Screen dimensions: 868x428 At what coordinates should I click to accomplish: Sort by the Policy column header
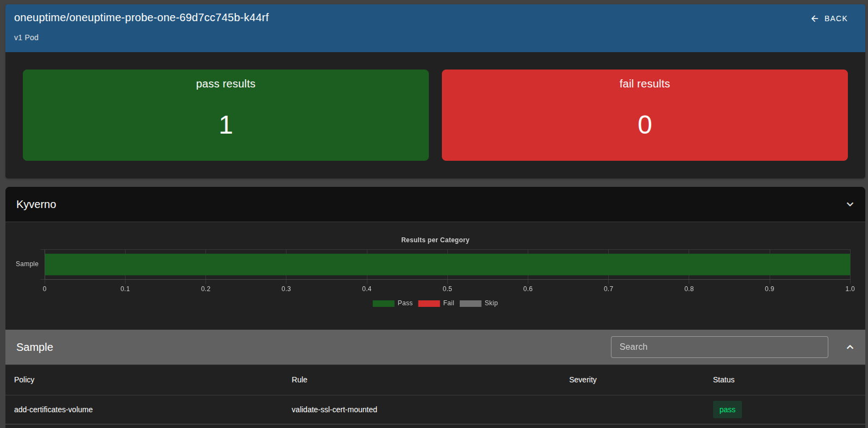click(x=24, y=380)
